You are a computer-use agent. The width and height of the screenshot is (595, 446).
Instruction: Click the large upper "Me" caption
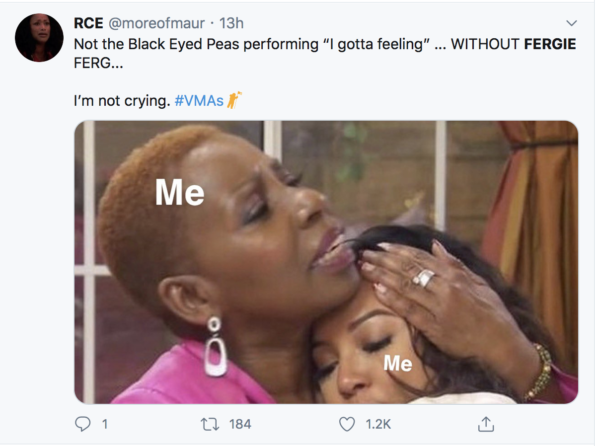pos(180,192)
